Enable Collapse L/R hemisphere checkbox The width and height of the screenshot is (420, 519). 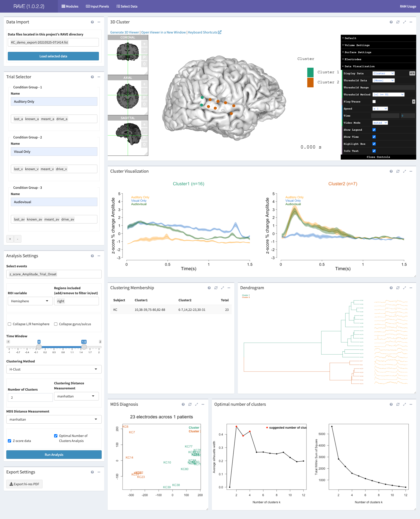coord(10,324)
